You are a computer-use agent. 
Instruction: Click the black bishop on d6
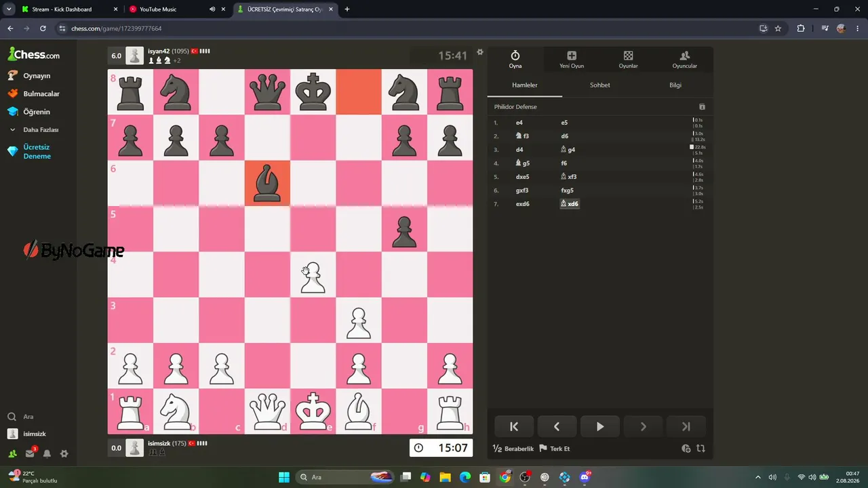267,184
